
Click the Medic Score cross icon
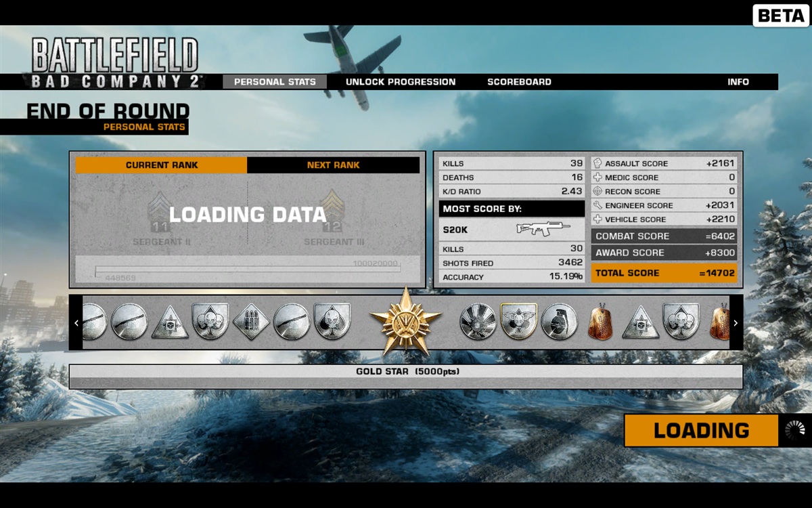597,177
